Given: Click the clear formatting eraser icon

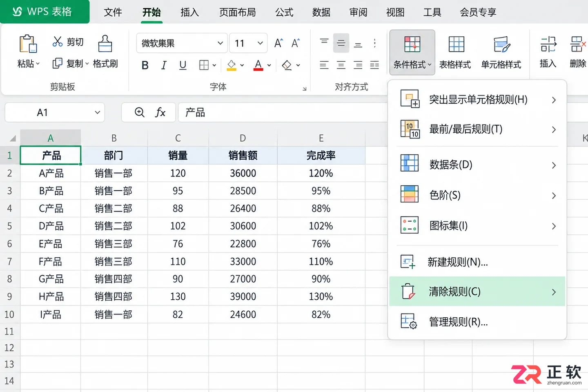Looking at the screenshot, I should point(287,65).
